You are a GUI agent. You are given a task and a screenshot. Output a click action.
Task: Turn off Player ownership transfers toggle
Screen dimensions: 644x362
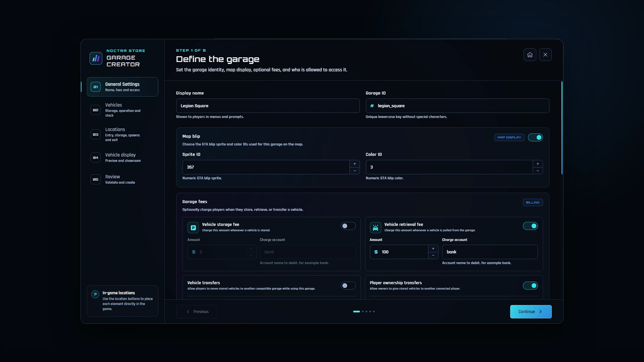[530, 286]
